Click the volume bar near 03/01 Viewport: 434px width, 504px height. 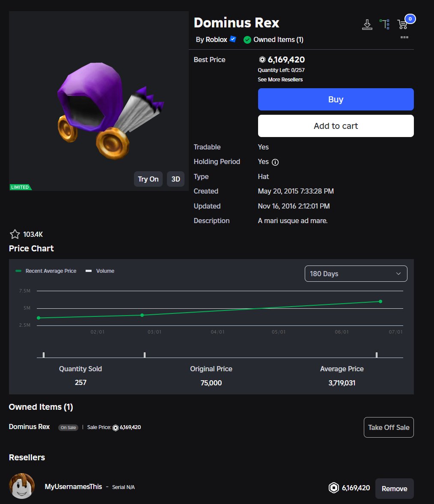click(145, 355)
